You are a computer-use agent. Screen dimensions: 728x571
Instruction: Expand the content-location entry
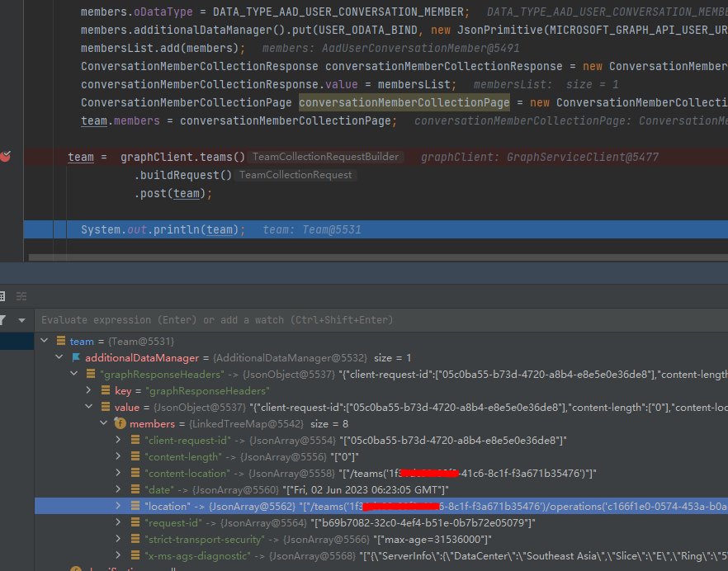coord(118,473)
